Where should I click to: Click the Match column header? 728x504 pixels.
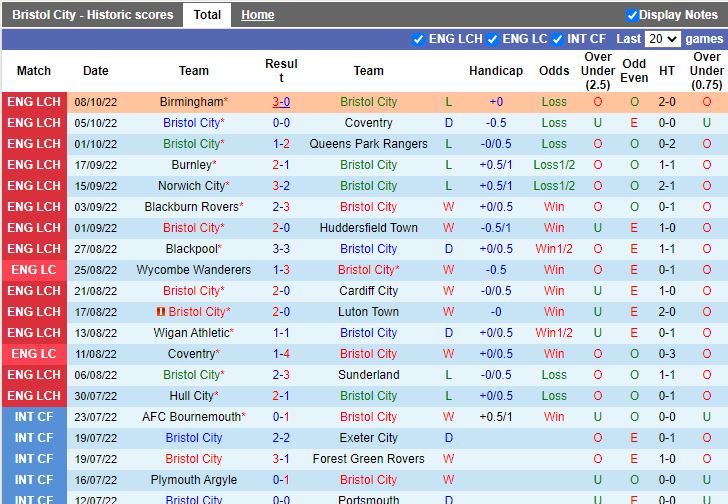34,71
